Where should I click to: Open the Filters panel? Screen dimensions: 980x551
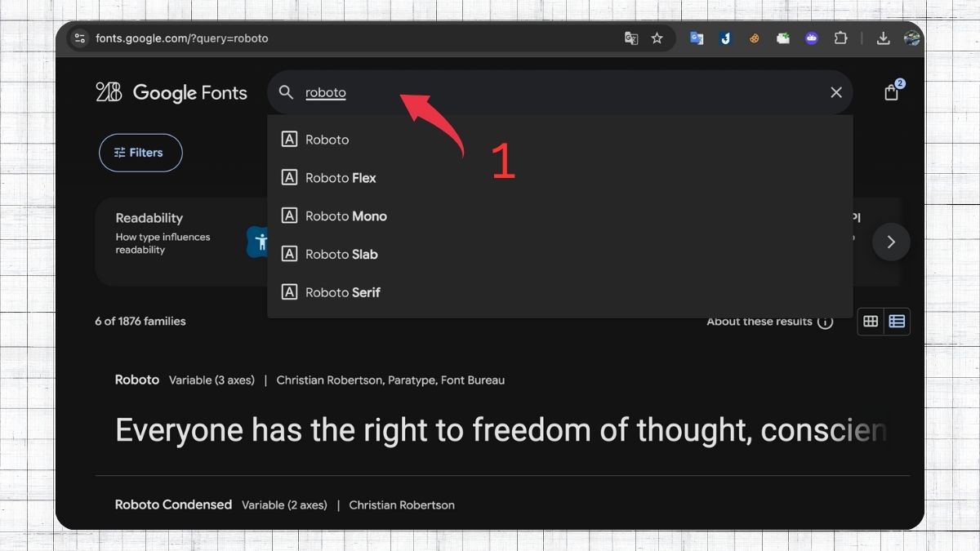[x=140, y=153]
